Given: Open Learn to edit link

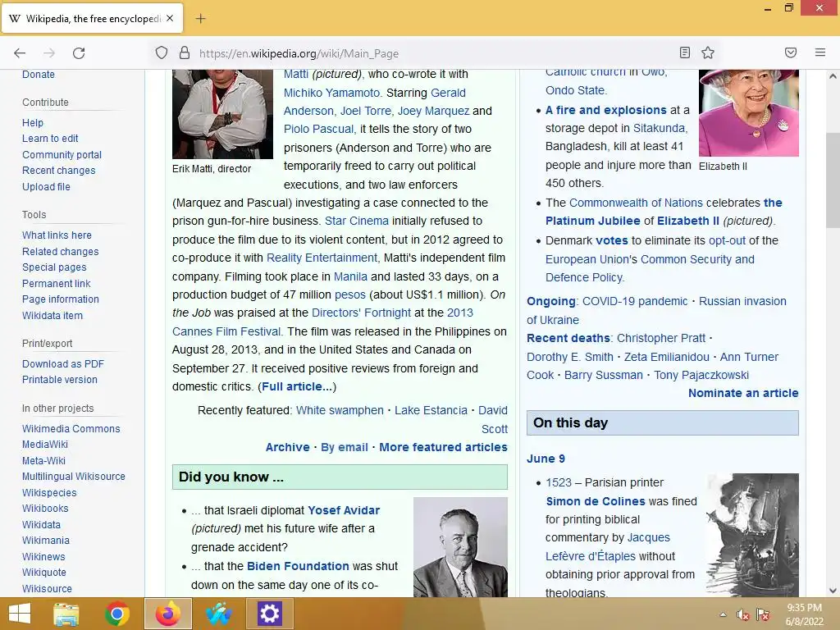Looking at the screenshot, I should tap(50, 138).
